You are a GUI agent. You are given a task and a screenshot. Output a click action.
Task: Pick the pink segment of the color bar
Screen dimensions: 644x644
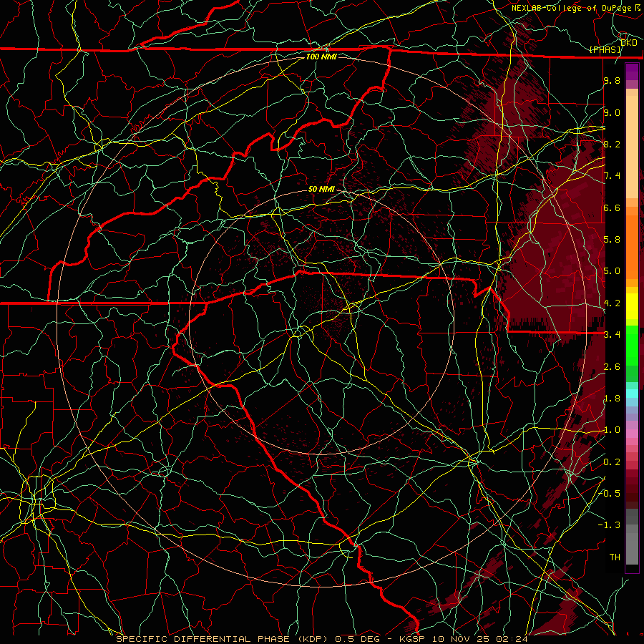[x=632, y=434]
